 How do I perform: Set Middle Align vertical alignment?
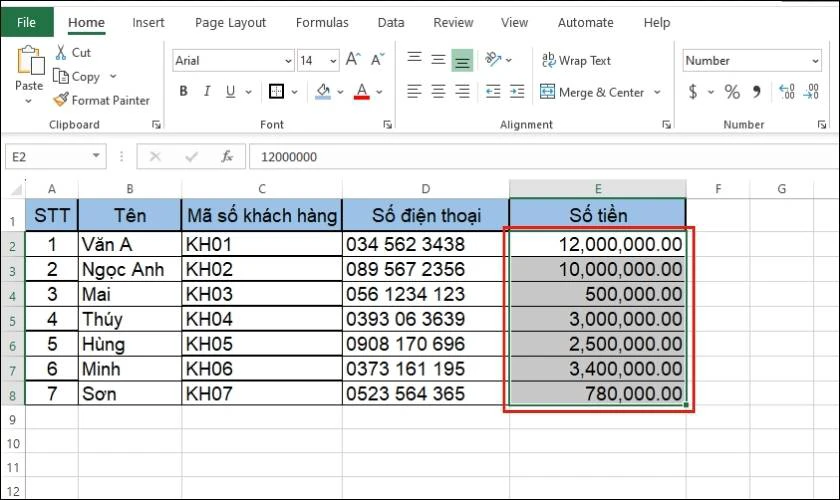click(x=438, y=59)
